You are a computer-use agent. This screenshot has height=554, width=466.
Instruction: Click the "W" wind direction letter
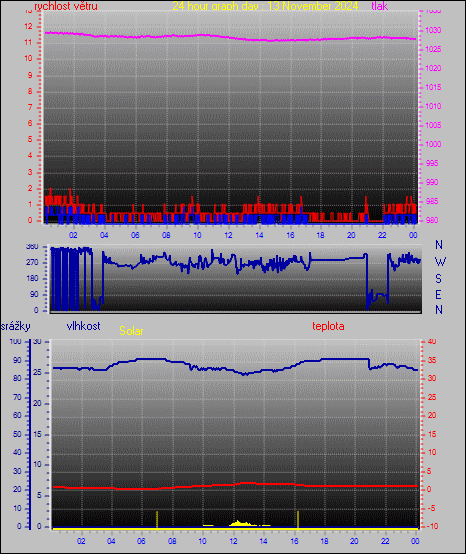(440, 262)
